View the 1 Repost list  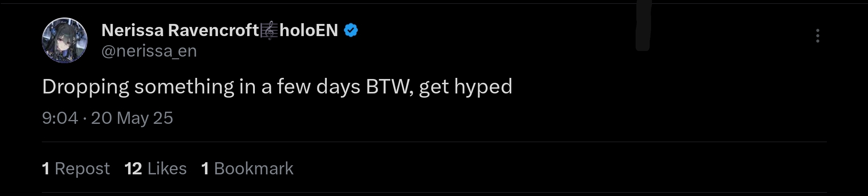pos(76,168)
